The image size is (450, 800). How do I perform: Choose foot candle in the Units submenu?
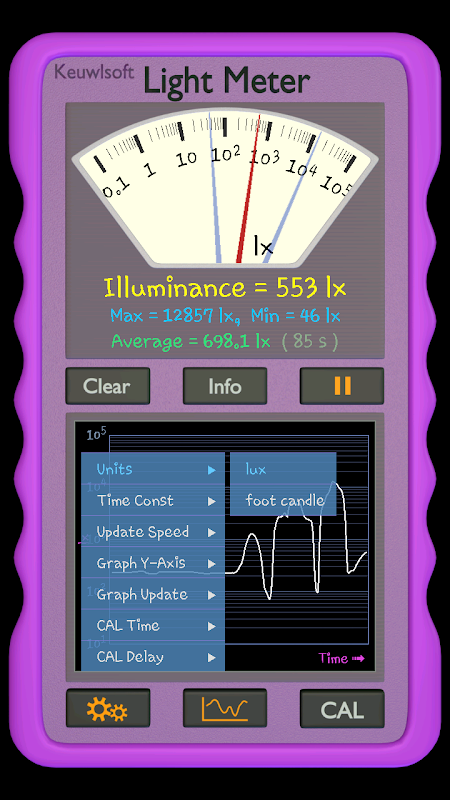click(x=283, y=500)
